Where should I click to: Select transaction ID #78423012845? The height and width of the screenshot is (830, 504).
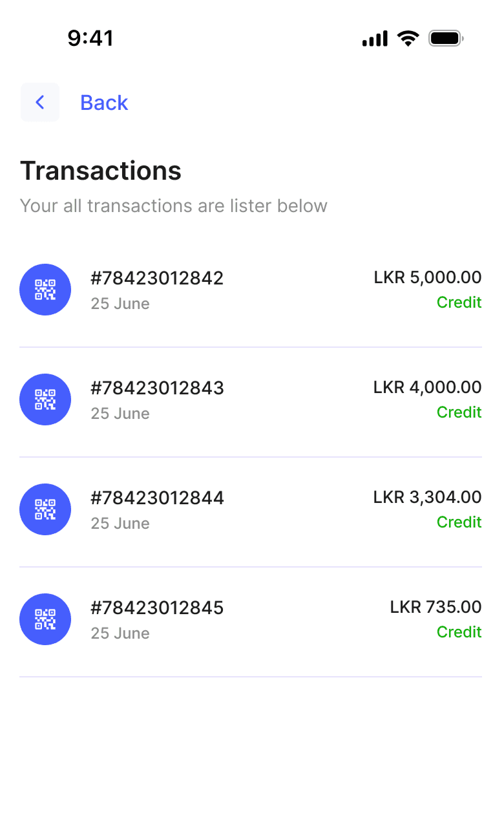(157, 608)
